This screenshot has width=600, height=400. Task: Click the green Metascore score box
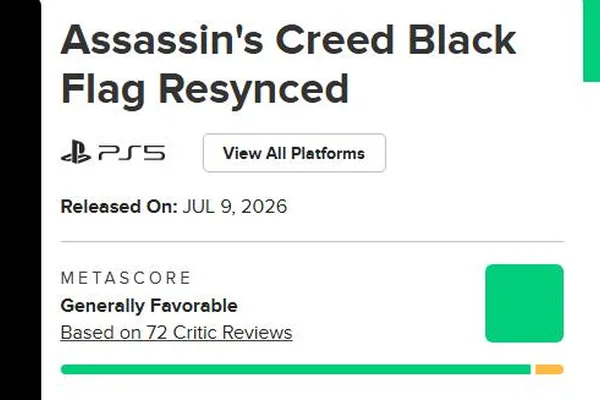524,303
